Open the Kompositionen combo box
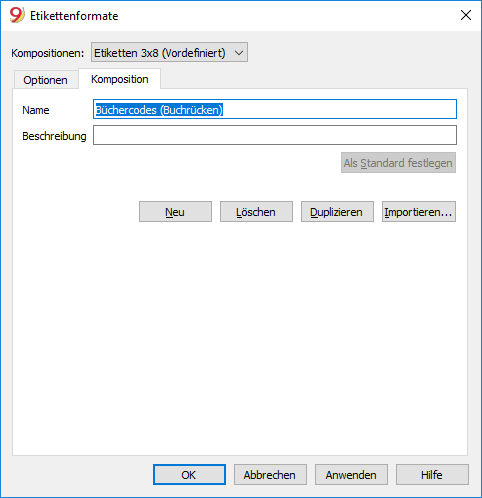The width and height of the screenshot is (482, 498). 169,52
